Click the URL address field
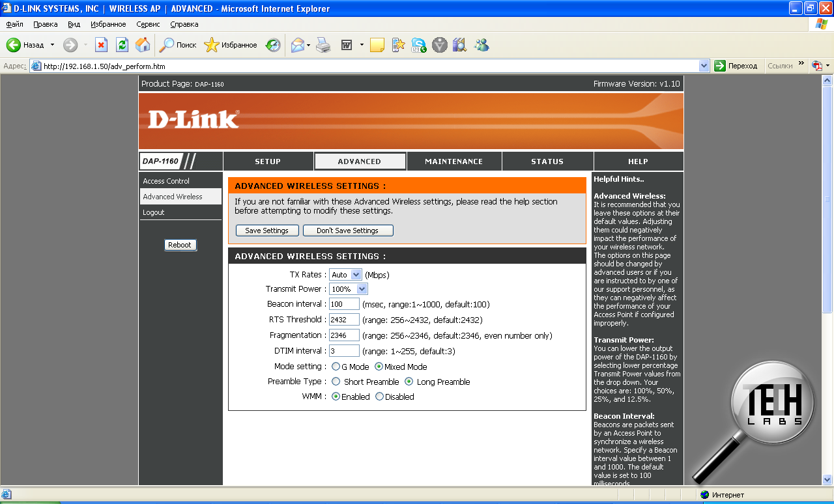This screenshot has width=834, height=504. [369, 66]
